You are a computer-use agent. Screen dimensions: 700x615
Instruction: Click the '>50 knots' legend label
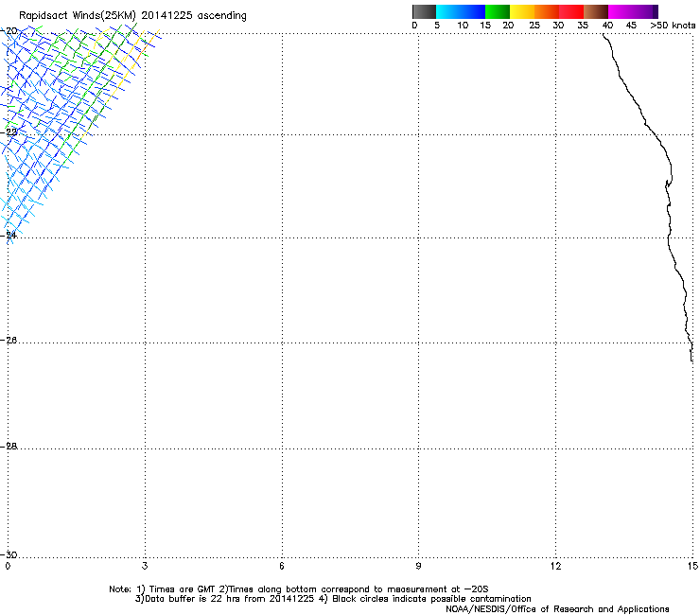click(674, 26)
